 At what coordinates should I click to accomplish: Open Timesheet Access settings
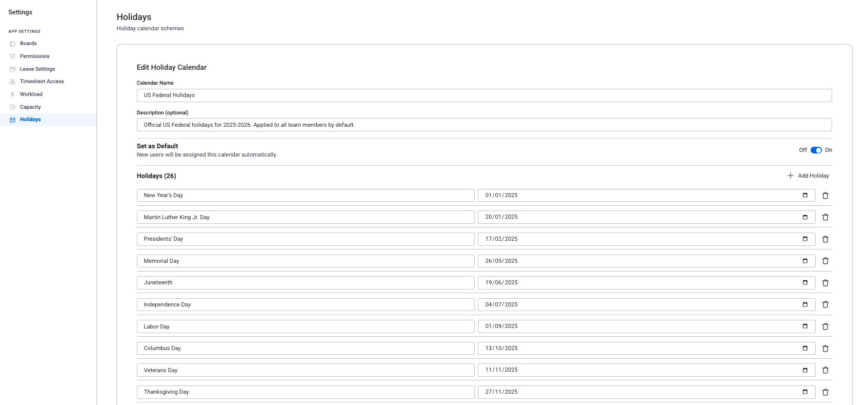click(42, 82)
